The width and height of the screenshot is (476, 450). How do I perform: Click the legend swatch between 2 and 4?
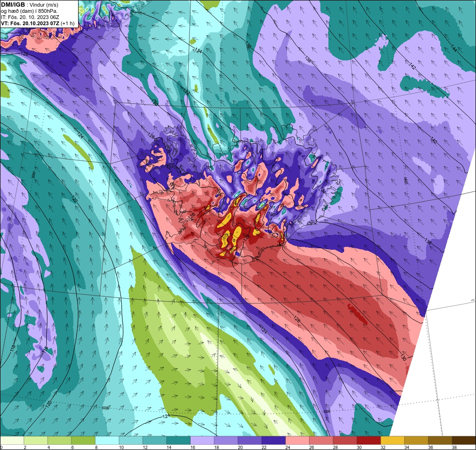[36, 440]
